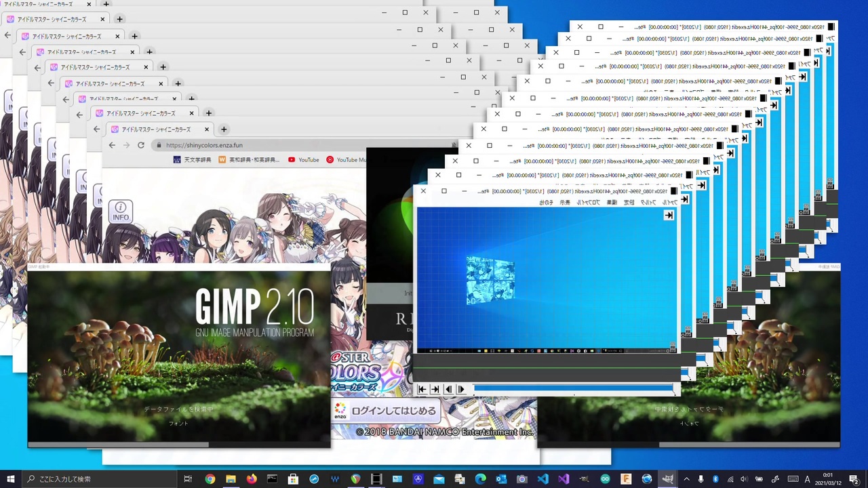The image size is (868, 488).
Task: Open Microsoft Store from the taskbar
Action: tap(293, 479)
